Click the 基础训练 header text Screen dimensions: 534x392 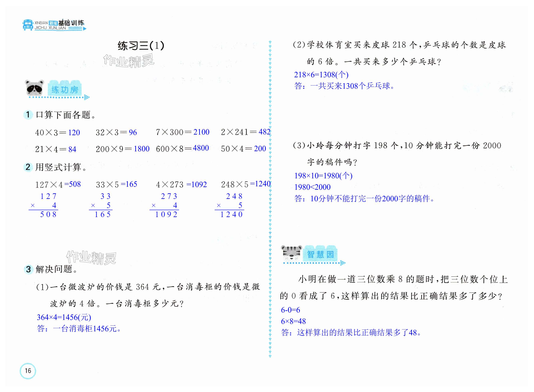coord(71,23)
